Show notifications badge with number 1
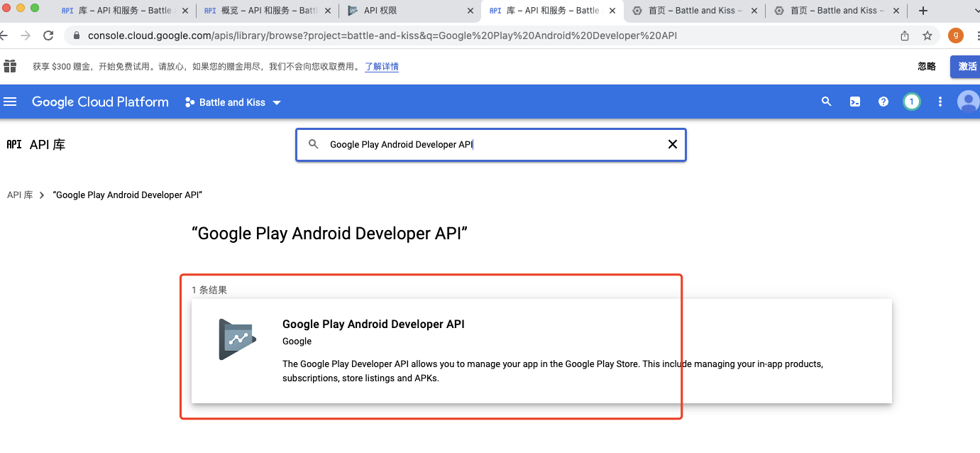The image size is (980, 453). pyautogui.click(x=911, y=102)
